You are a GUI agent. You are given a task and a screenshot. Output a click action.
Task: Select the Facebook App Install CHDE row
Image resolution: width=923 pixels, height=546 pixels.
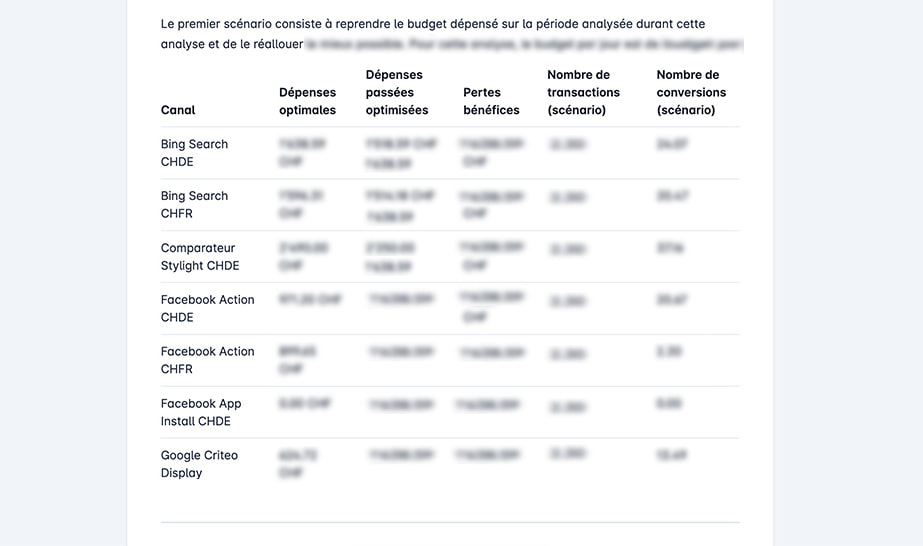point(450,412)
